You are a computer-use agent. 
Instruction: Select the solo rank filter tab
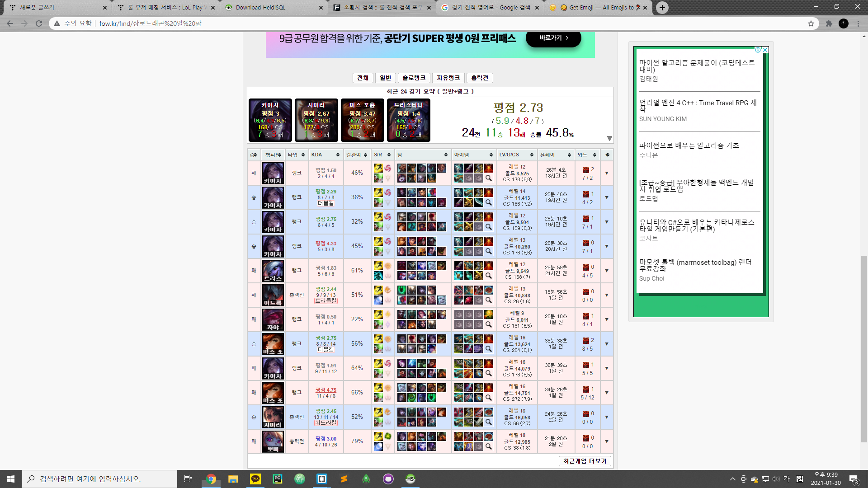click(x=414, y=78)
